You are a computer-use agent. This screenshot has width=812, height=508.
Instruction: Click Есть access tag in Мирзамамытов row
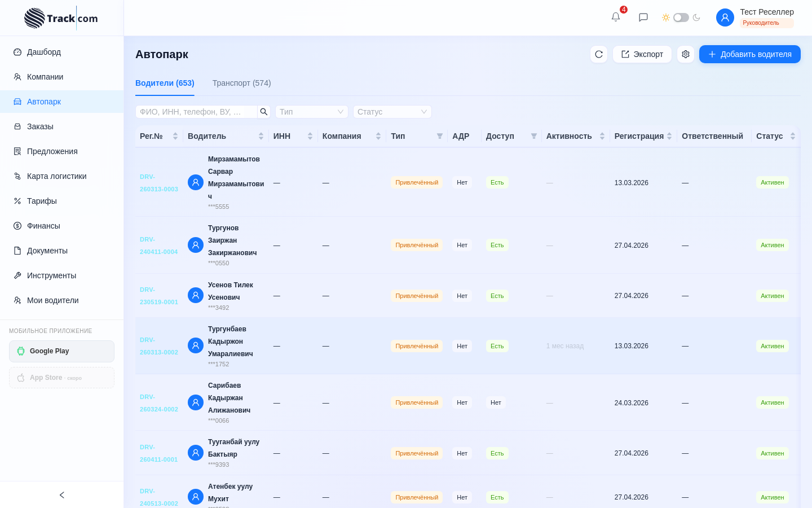pyautogui.click(x=497, y=182)
